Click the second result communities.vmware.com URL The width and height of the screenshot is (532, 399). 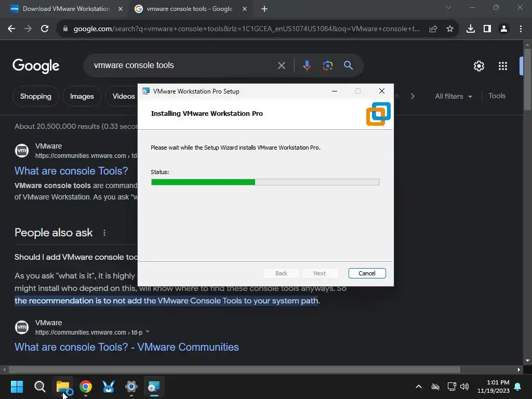(x=89, y=332)
